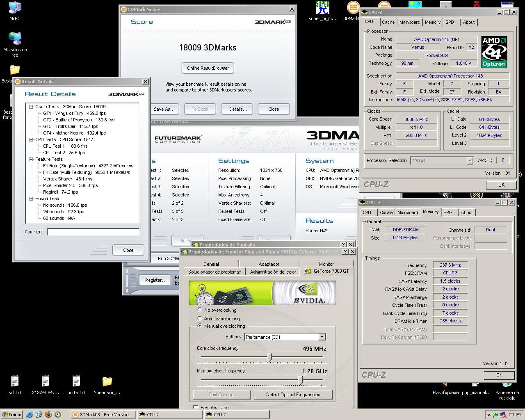Switch to the Cache tab in top CPU-Z
Screen dimensions: 525x420
click(388, 22)
